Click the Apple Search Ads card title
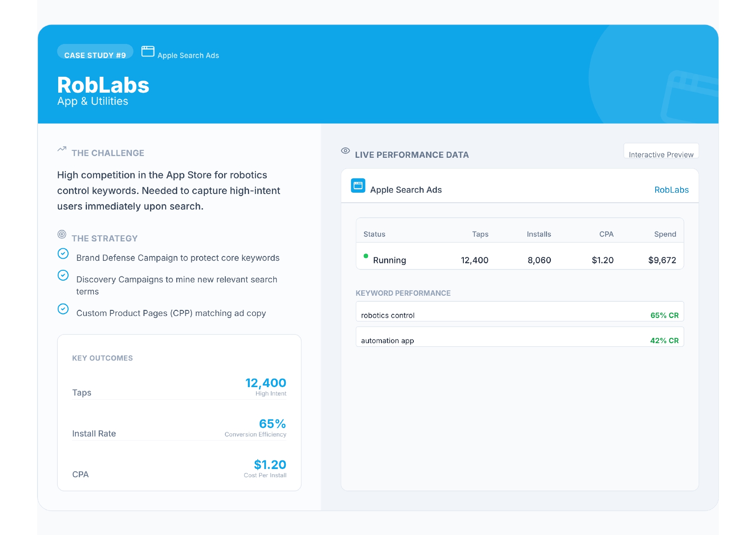 (x=406, y=190)
